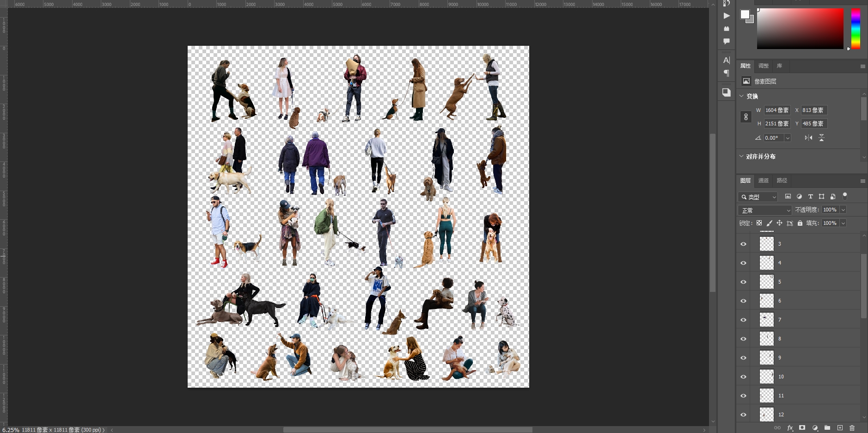Click the width W input field
Screen dimensions: 868x433
(776, 110)
